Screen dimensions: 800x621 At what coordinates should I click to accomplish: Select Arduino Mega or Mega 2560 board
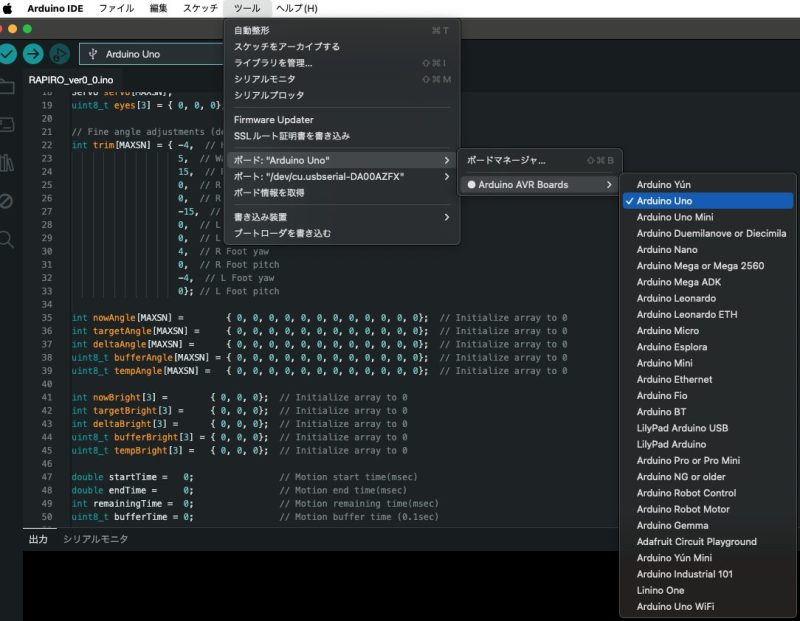coord(708,266)
